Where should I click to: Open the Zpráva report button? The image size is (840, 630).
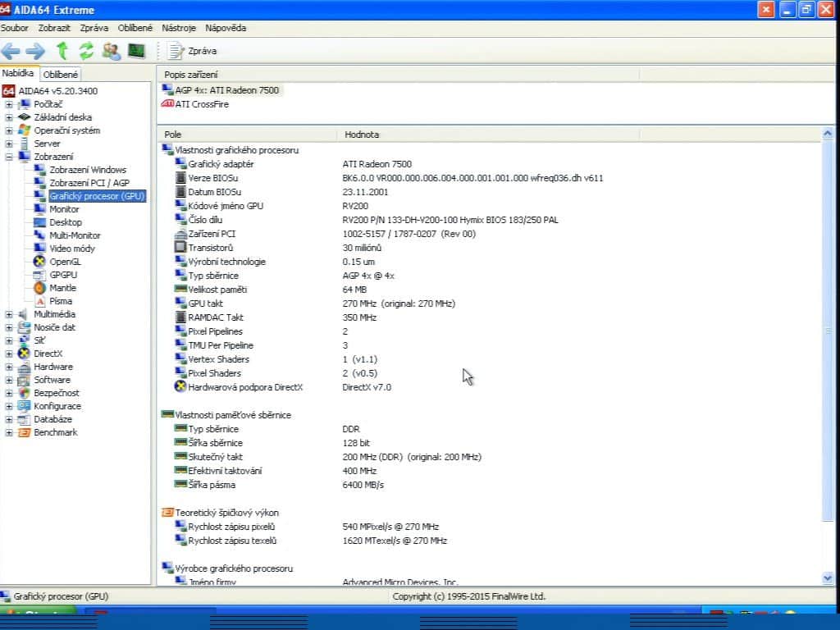point(193,51)
